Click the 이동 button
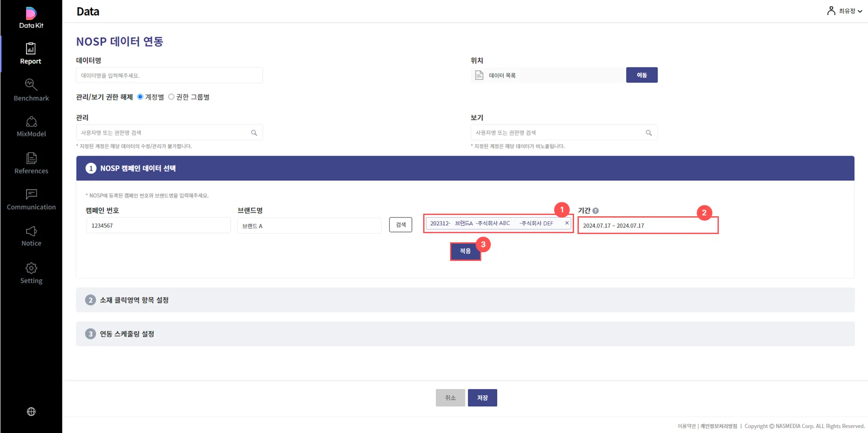The height and width of the screenshot is (433, 868). (x=642, y=75)
